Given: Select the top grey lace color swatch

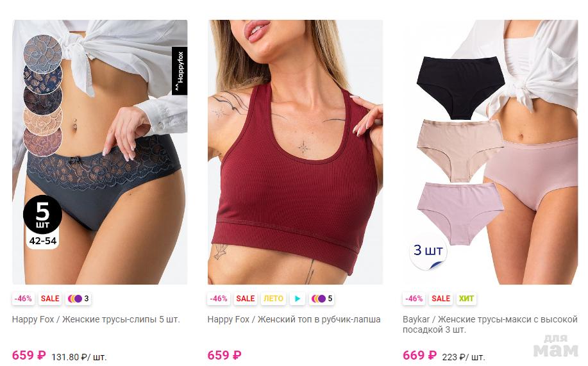Looking at the screenshot, I should (x=42, y=54).
